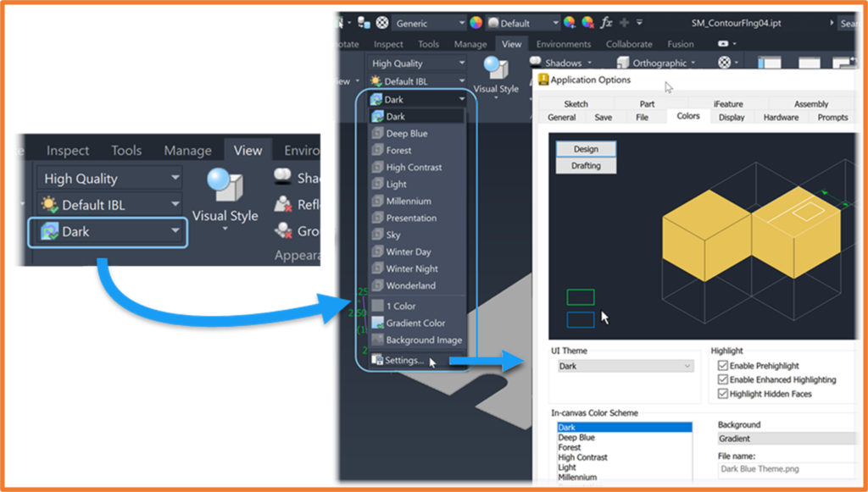Click the Clear appearance icon with the red x
The width and height of the screenshot is (868, 492).
tap(587, 23)
